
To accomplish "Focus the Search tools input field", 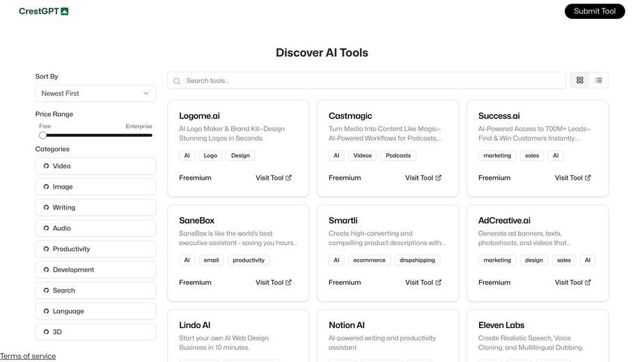I will coord(366,81).
